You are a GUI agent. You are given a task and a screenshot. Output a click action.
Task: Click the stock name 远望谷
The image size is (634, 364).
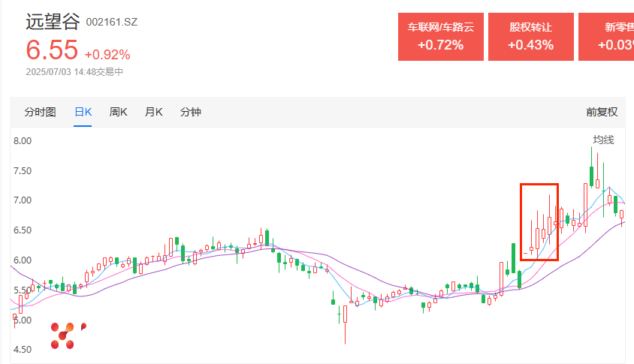pyautogui.click(x=50, y=22)
